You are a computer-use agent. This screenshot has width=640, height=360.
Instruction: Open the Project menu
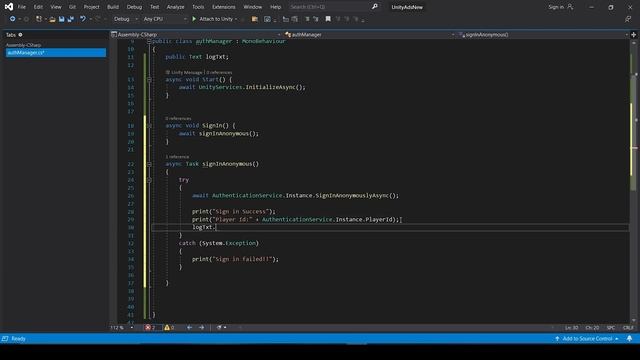(91, 7)
